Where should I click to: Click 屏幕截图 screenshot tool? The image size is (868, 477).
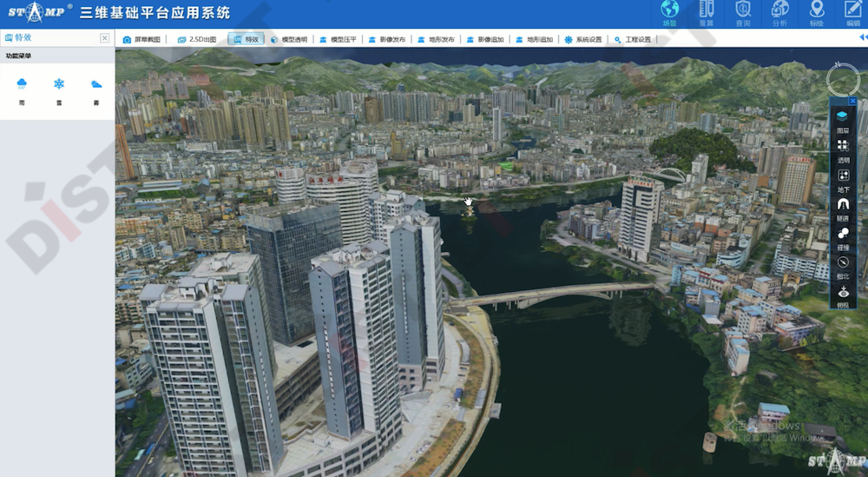tap(141, 39)
